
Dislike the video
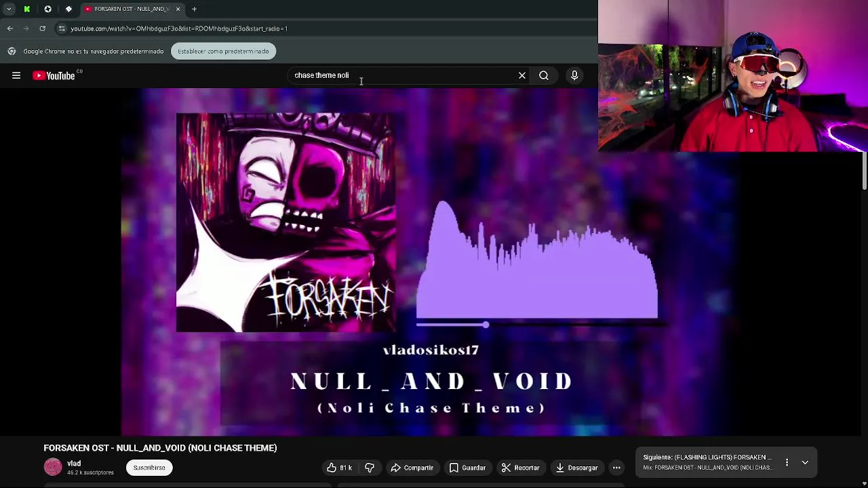(x=370, y=468)
